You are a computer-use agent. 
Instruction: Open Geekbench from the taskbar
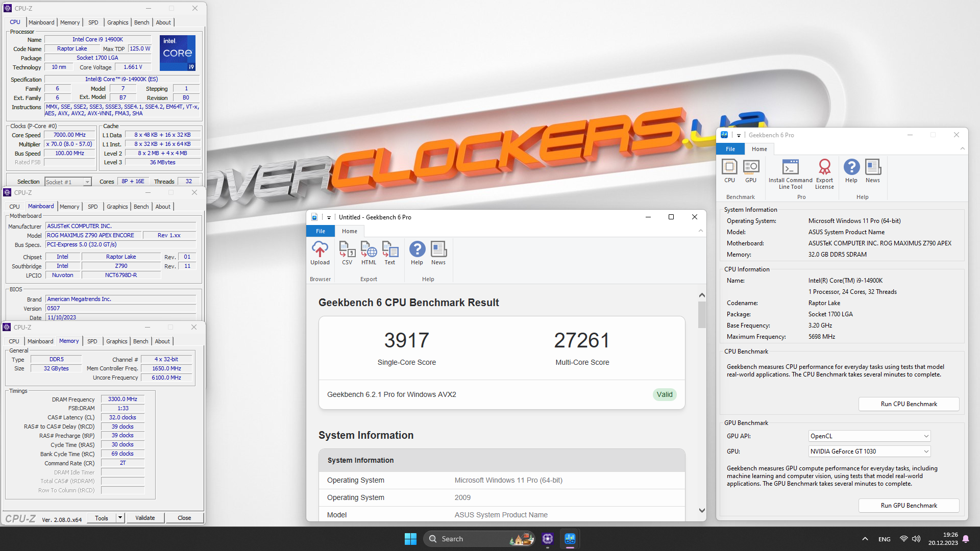tap(570, 539)
